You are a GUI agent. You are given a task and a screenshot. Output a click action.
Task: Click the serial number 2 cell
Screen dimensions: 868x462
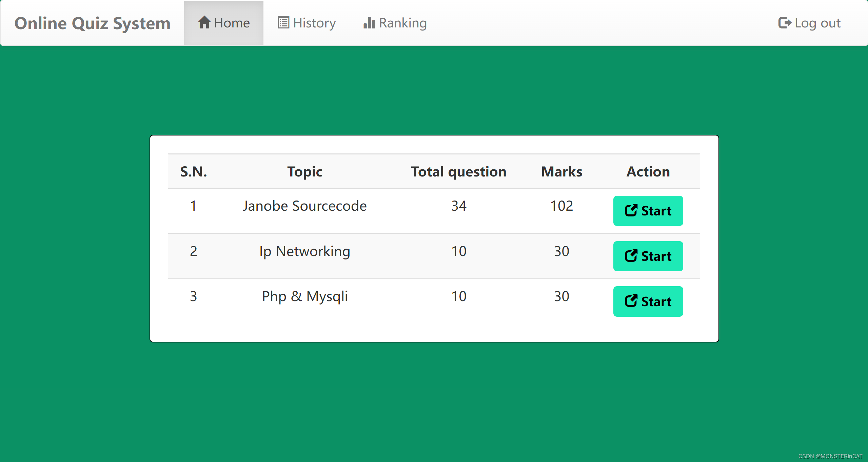click(x=193, y=251)
